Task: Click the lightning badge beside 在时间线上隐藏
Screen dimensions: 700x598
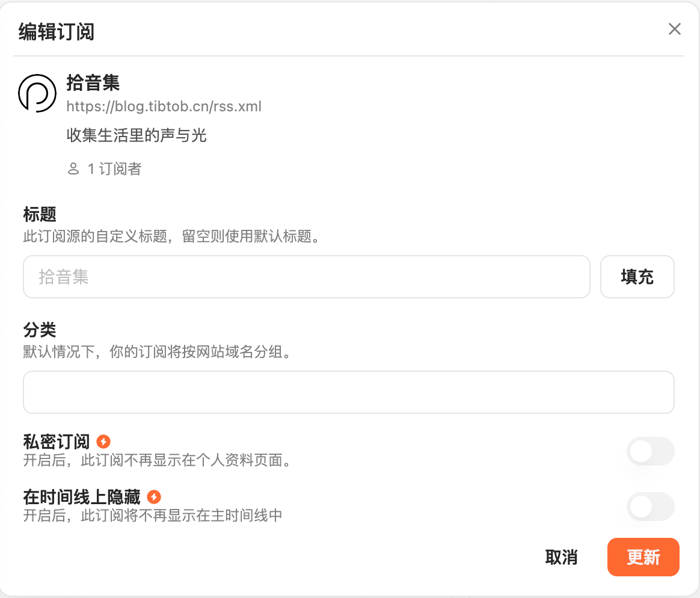Action: [154, 497]
